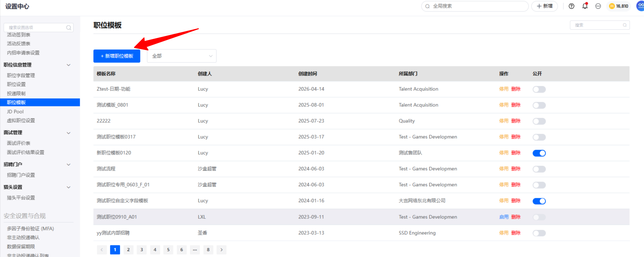644x257 pixels.
Task: Select 职位模板 in the sidebar
Action: (x=40, y=102)
